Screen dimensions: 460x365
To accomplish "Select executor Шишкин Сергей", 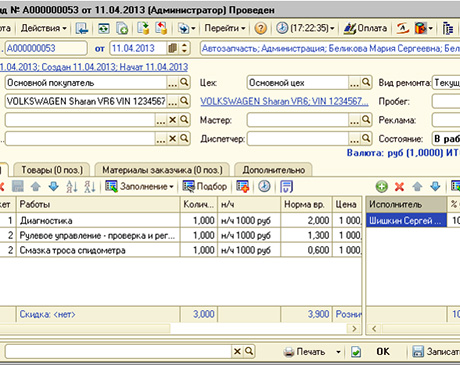I will (406, 221).
